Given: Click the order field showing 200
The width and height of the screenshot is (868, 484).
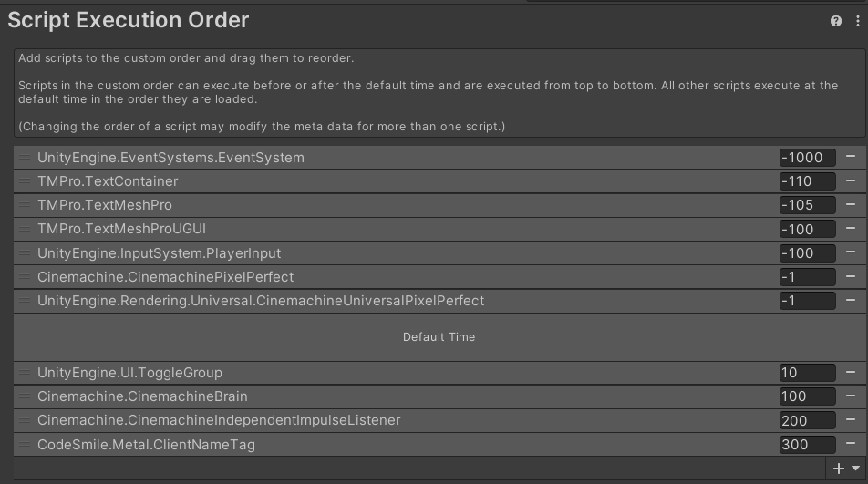Looking at the screenshot, I should 807,421.
